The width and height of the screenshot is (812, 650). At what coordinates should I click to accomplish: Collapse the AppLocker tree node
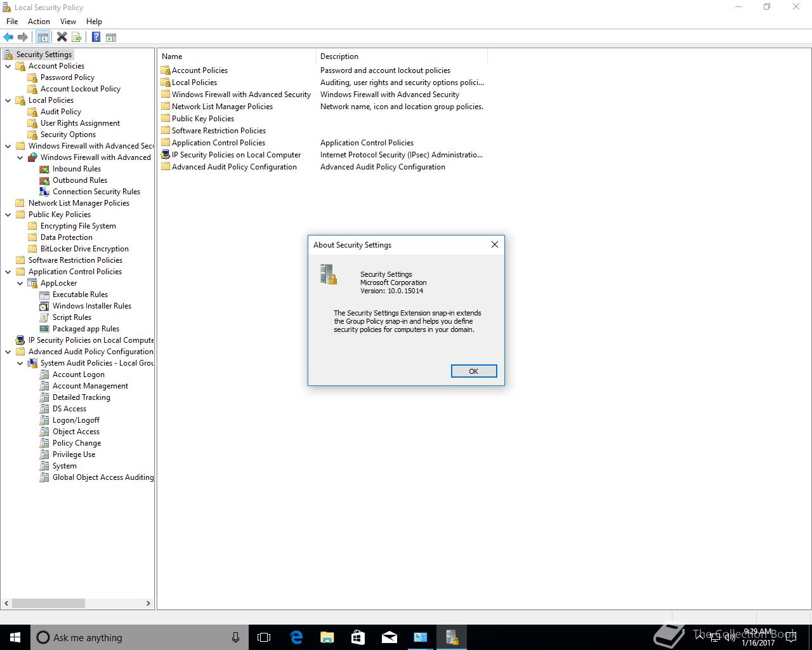(20, 283)
